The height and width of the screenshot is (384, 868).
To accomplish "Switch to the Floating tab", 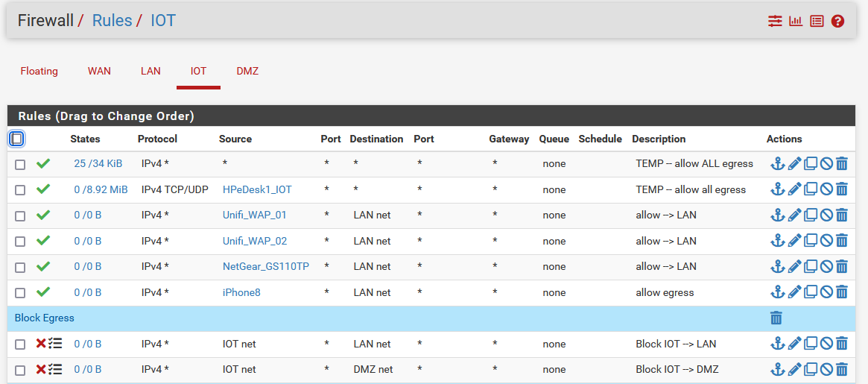I will (39, 71).
